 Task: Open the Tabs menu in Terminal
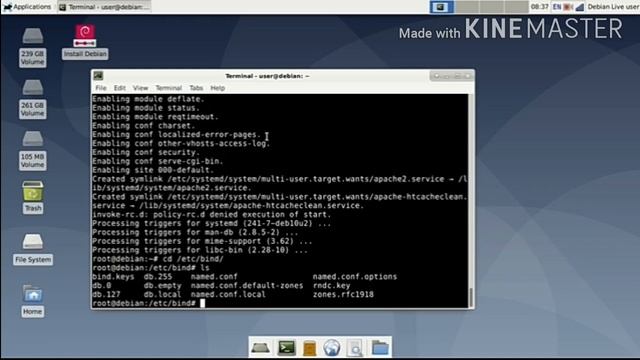click(x=196, y=88)
